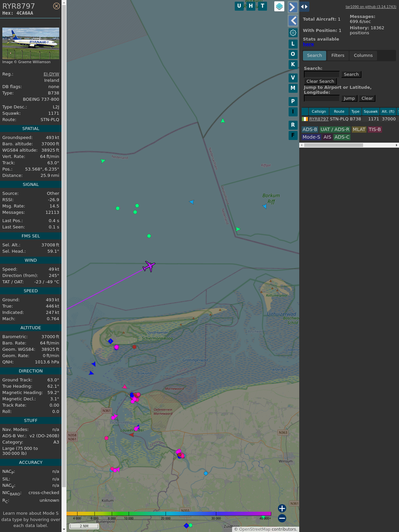The image size is (399, 532).
Task: Zoom in the map with plus button
Action: click(x=282, y=508)
